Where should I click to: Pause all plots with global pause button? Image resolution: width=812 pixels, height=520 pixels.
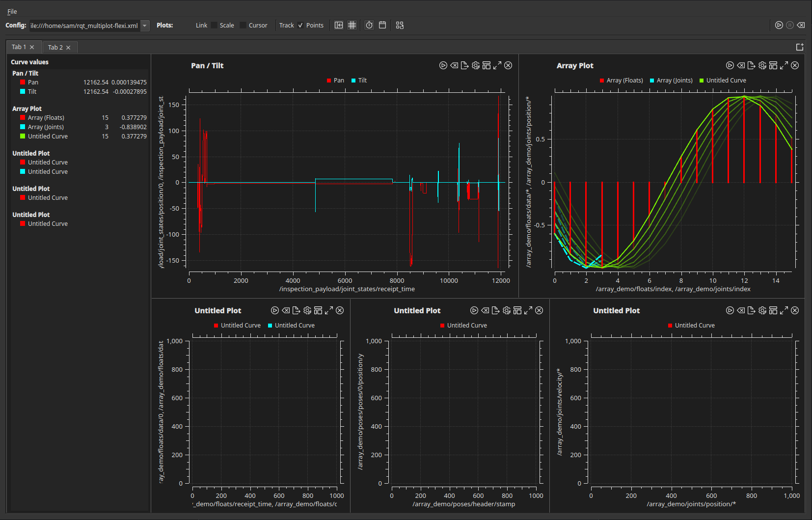coord(790,25)
